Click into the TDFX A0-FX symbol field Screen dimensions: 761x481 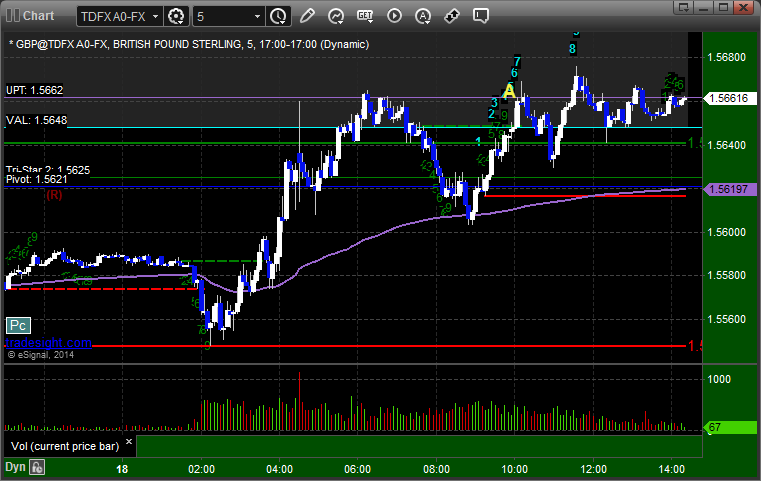[115, 17]
